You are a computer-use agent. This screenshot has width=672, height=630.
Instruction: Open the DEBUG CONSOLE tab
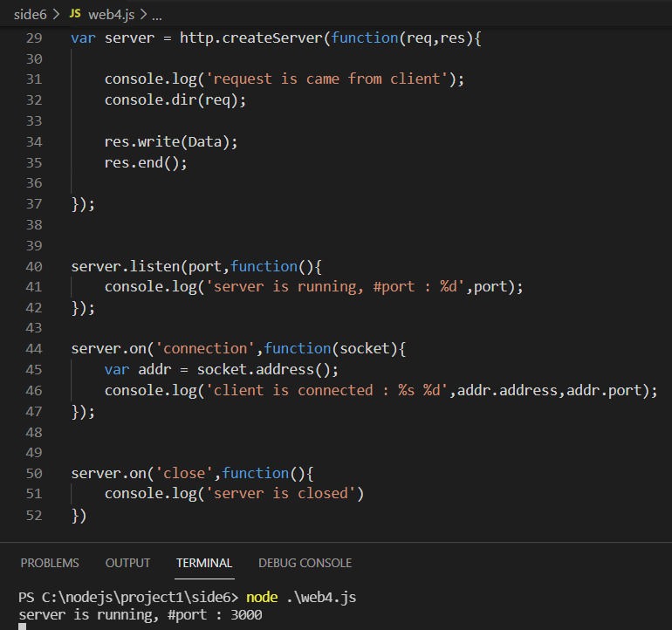(x=305, y=563)
